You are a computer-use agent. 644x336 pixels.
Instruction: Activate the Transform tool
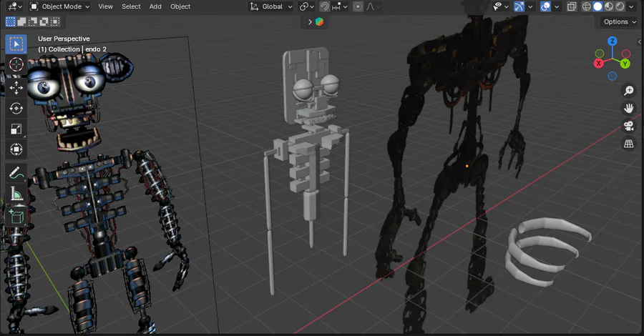[x=16, y=149]
